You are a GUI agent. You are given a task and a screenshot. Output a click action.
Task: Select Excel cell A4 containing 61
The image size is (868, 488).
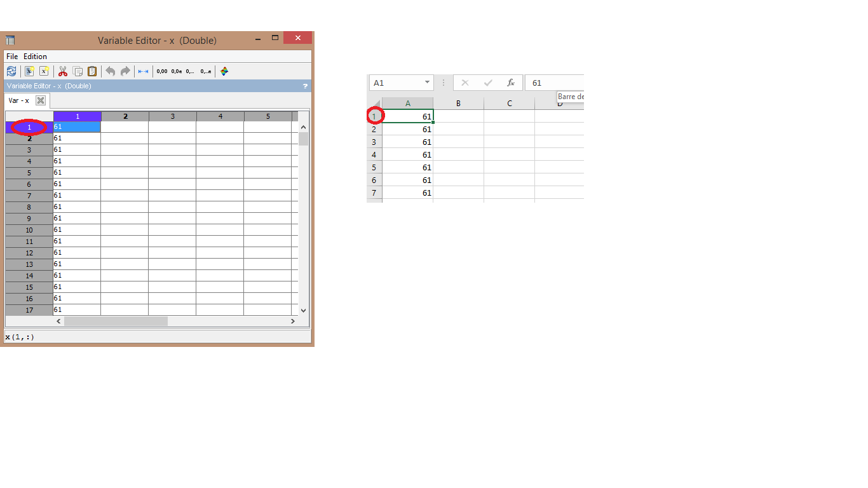(408, 154)
